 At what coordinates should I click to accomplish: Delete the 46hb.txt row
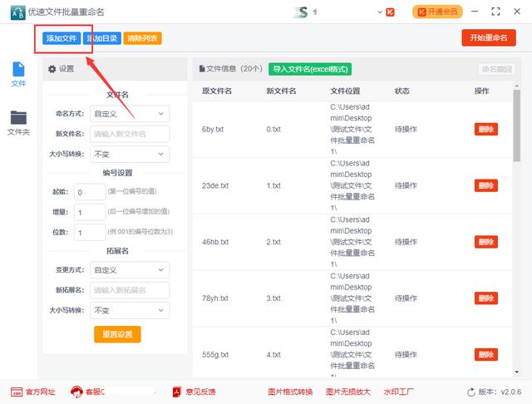pyautogui.click(x=485, y=242)
